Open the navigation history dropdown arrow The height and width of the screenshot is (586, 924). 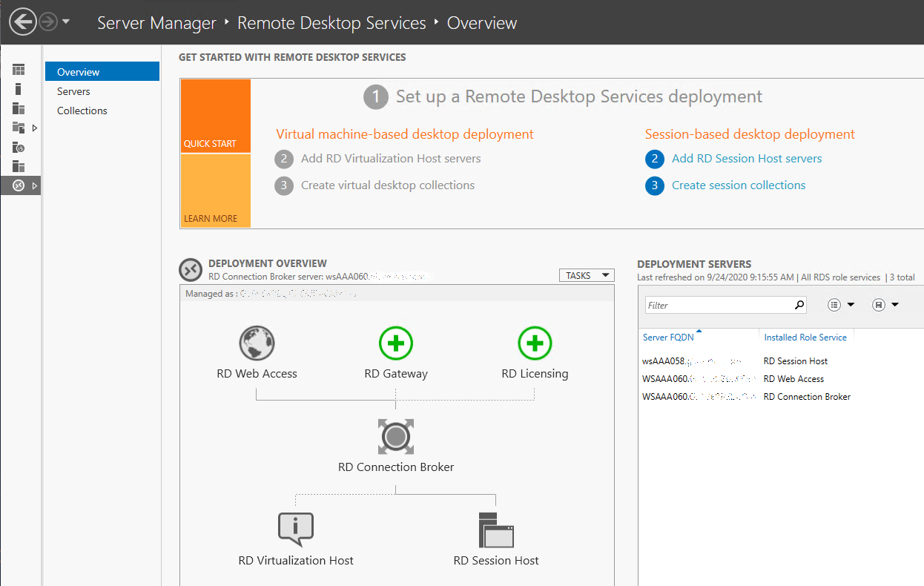(66, 22)
